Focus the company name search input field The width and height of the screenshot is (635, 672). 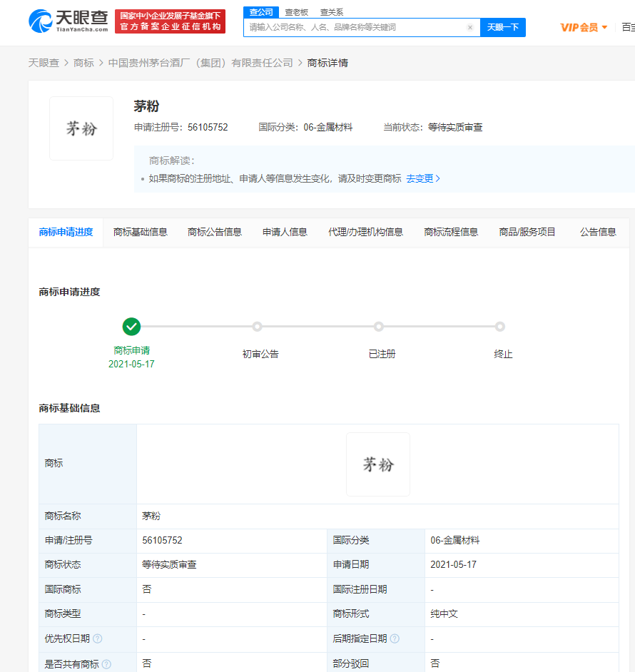(x=356, y=27)
